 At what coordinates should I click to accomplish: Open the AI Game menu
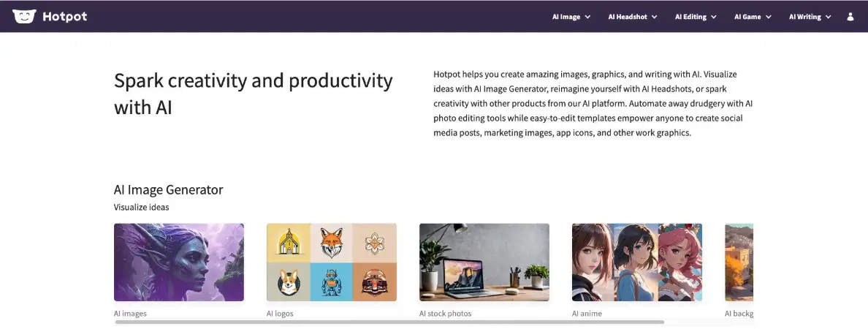coord(753,17)
